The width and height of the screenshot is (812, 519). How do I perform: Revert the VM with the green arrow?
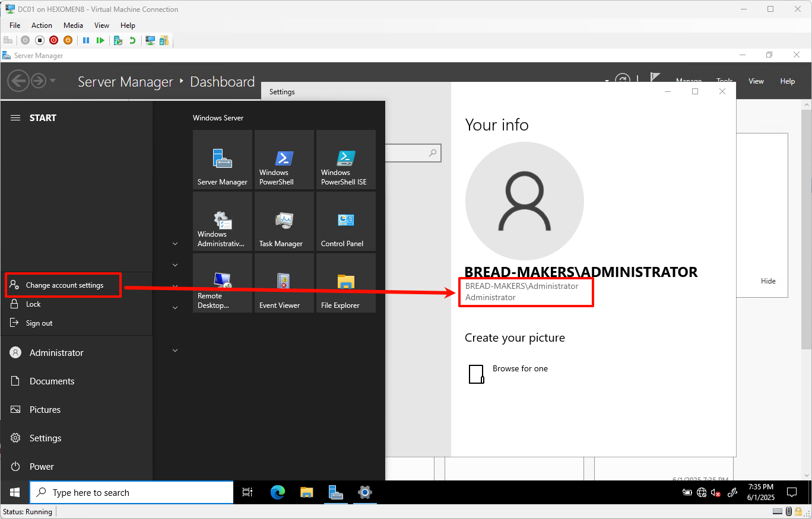[x=132, y=40]
